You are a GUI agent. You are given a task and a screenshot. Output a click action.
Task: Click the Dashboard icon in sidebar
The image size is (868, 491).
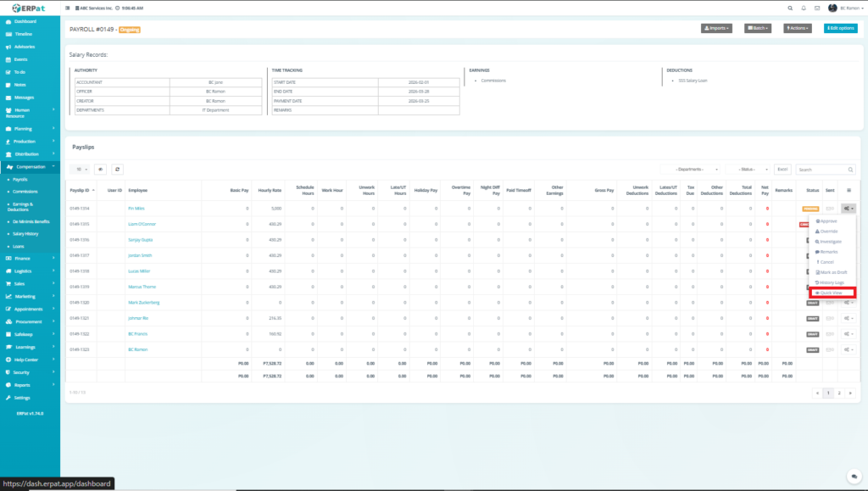[8, 20]
